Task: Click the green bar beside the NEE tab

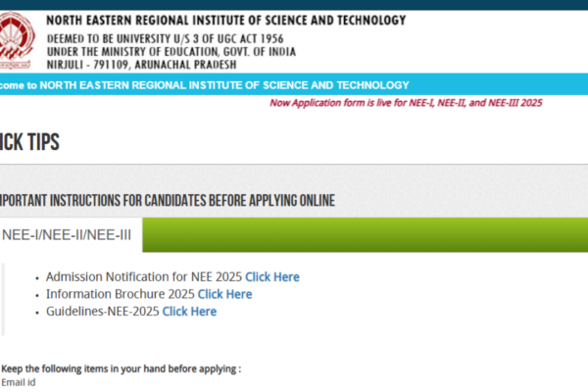Action: point(366,235)
